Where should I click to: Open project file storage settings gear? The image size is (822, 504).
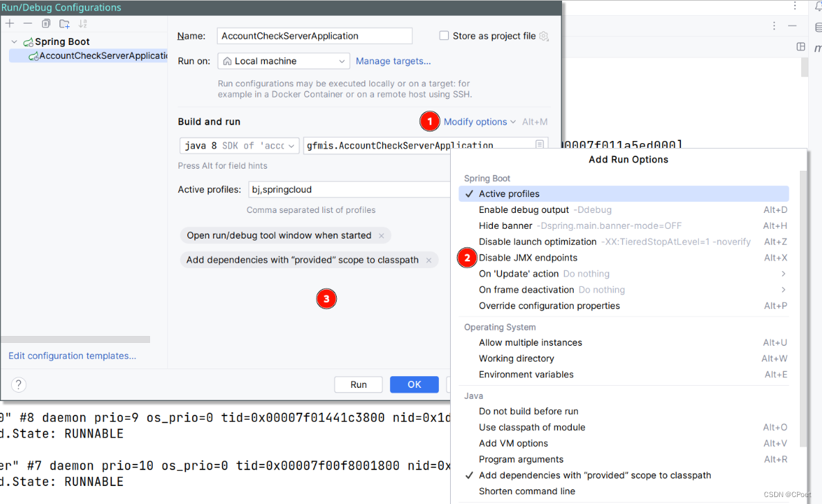(543, 36)
